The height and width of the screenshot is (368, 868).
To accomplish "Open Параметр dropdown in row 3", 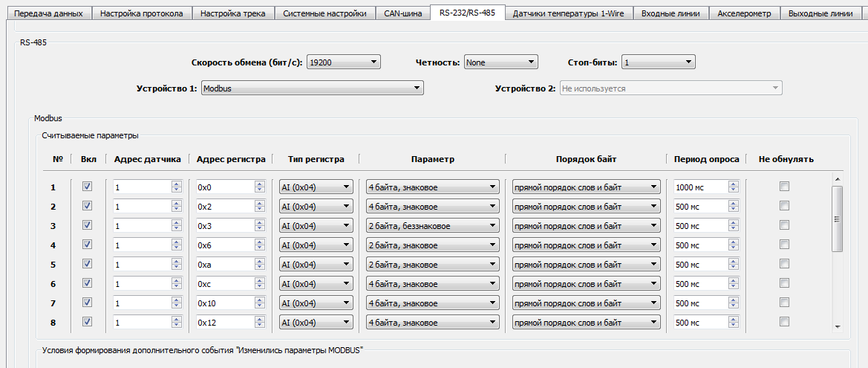I will pos(431,226).
